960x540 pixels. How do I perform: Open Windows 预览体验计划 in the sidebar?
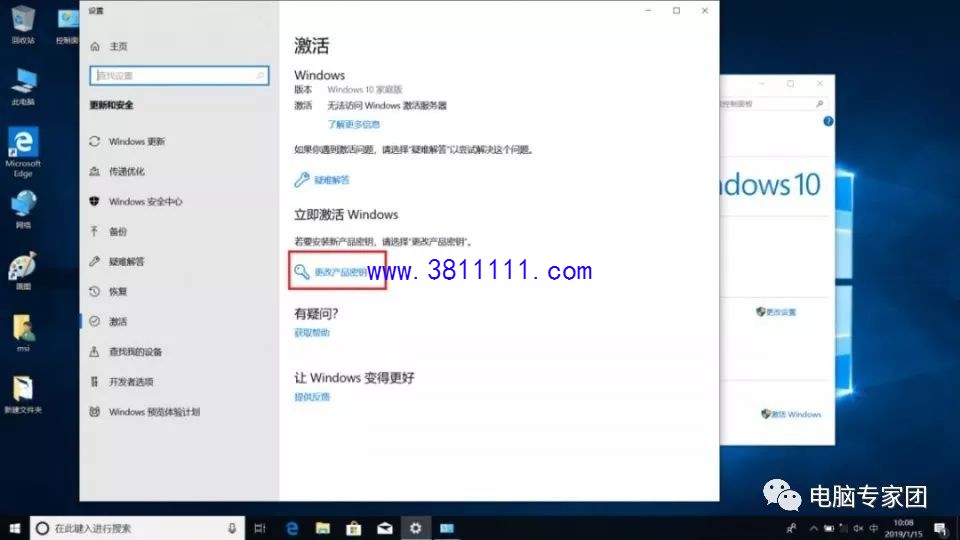tap(145, 412)
